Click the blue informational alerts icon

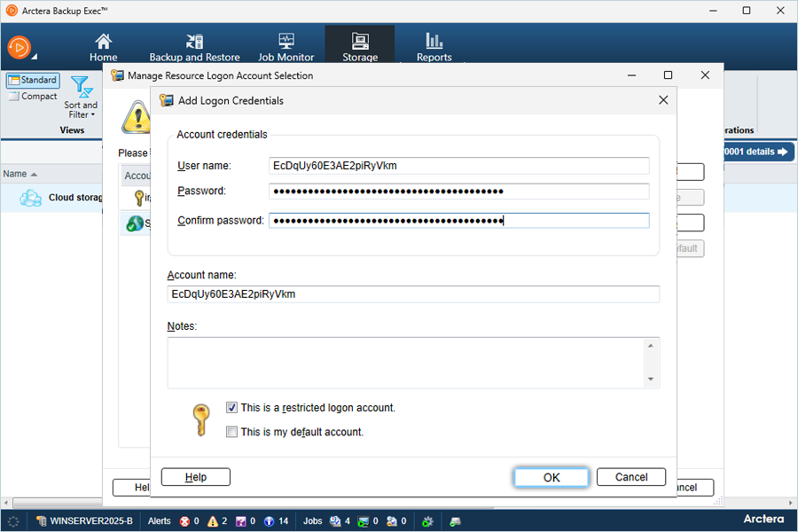(270, 521)
